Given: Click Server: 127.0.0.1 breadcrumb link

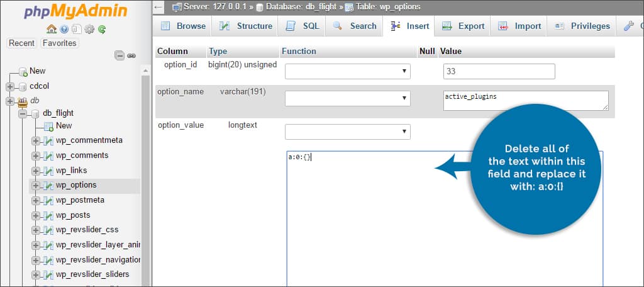Looking at the screenshot, I should click(215, 7).
